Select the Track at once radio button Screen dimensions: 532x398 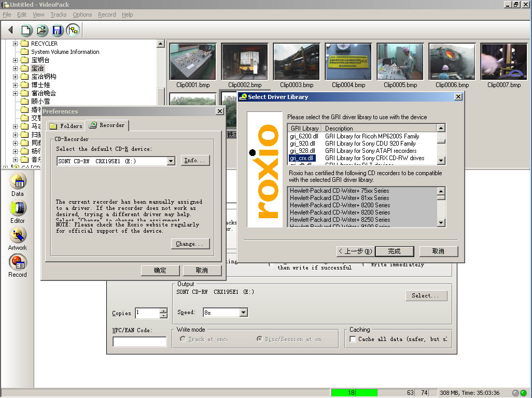point(183,339)
